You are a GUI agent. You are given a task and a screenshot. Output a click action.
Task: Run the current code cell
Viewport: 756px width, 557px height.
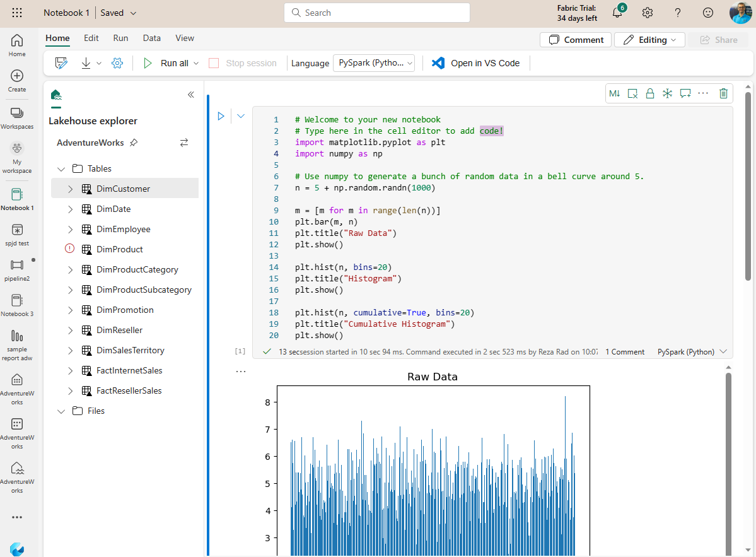pos(221,116)
